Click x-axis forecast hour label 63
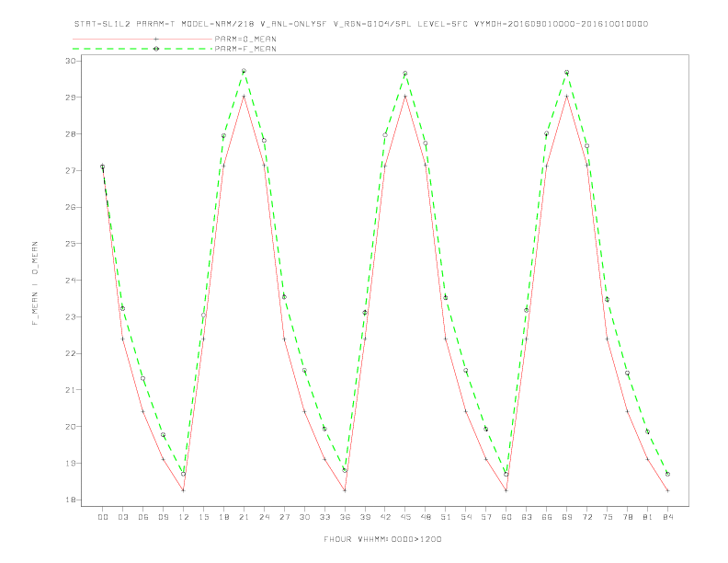Viewport: 728px width, 563px height. pos(527,517)
